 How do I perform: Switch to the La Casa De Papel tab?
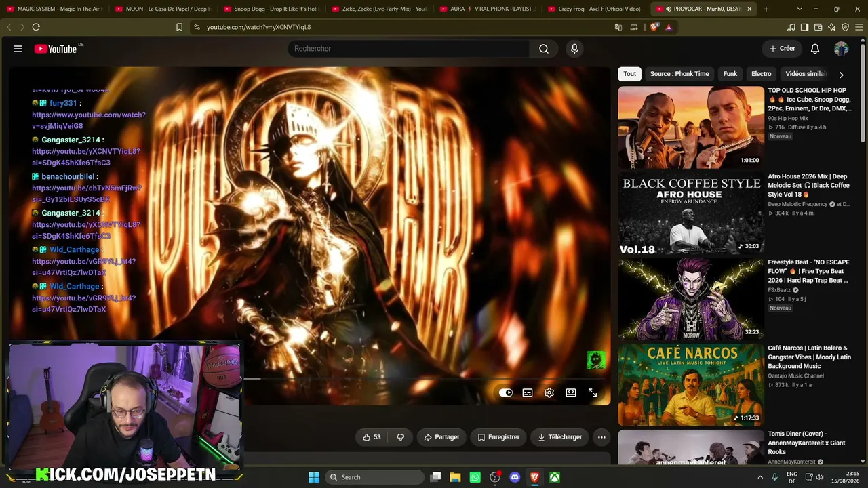(x=163, y=9)
